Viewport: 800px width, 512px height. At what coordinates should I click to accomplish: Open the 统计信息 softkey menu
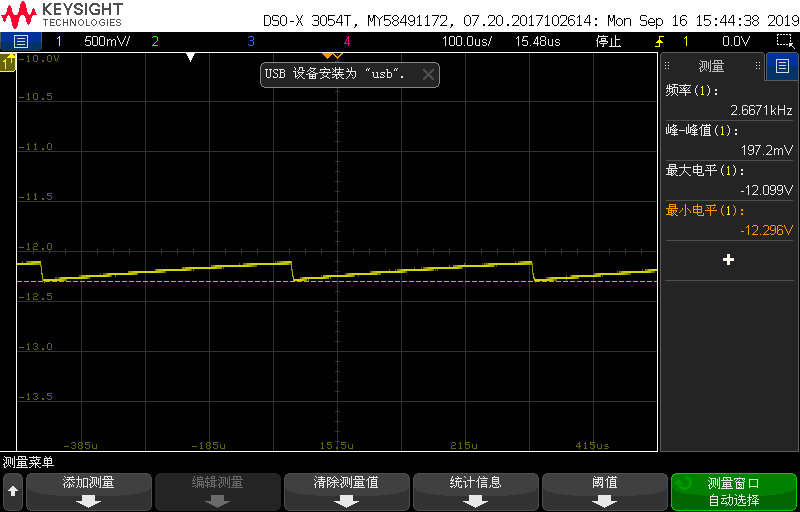pos(476,492)
